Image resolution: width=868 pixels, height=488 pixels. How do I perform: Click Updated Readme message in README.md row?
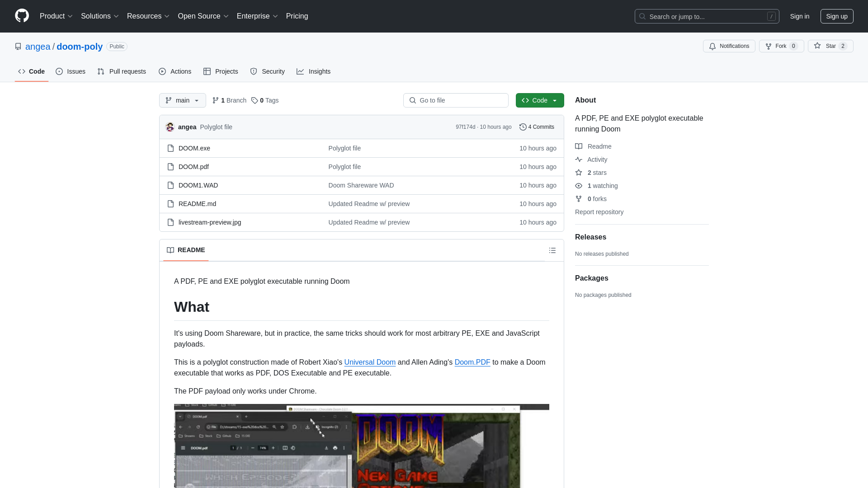pyautogui.click(x=369, y=204)
